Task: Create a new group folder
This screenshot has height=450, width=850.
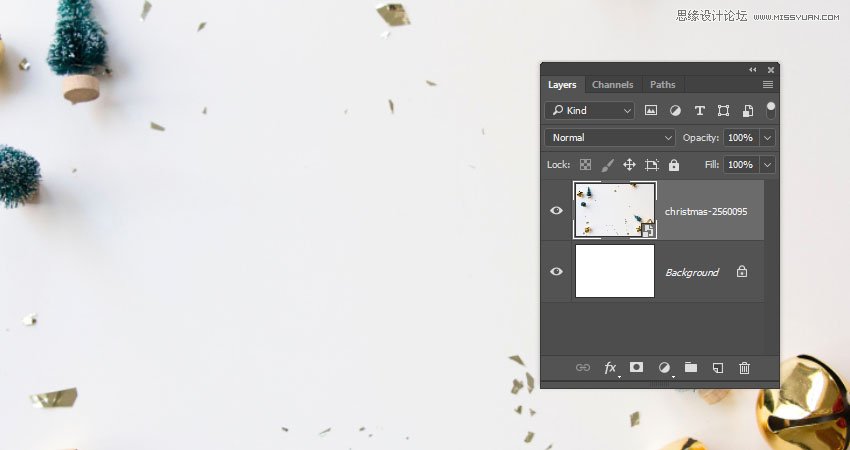Action: (691, 367)
